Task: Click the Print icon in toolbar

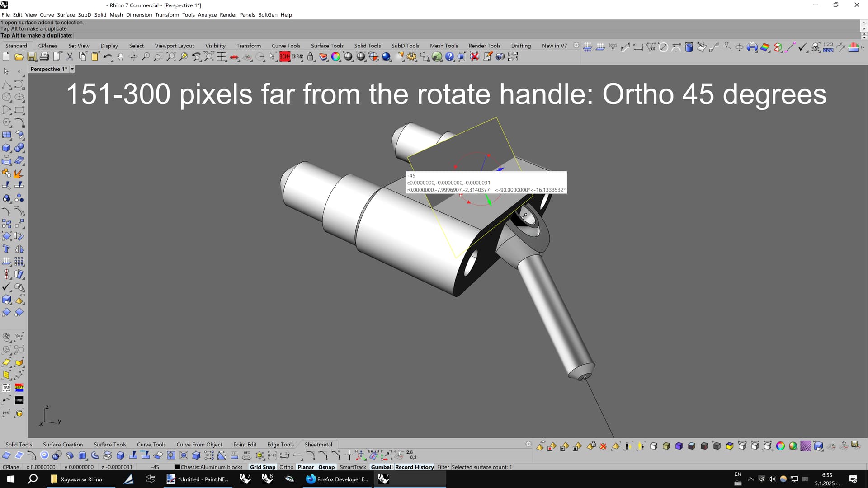Action: tap(44, 57)
